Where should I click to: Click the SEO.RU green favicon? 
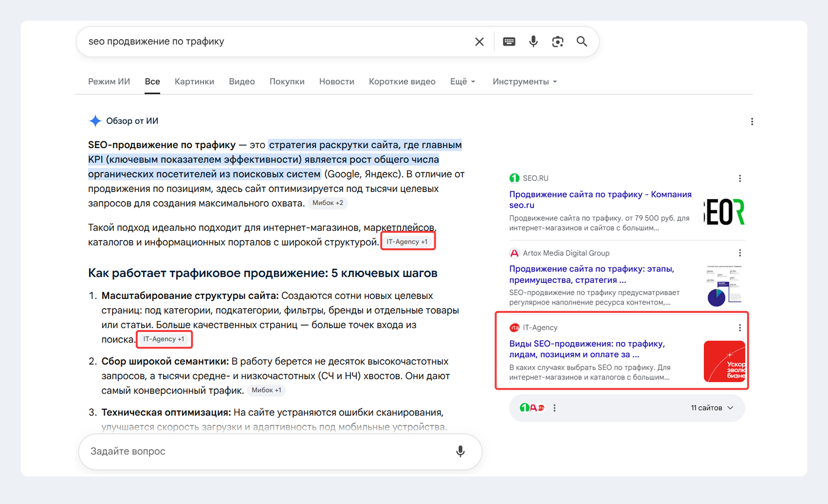514,178
